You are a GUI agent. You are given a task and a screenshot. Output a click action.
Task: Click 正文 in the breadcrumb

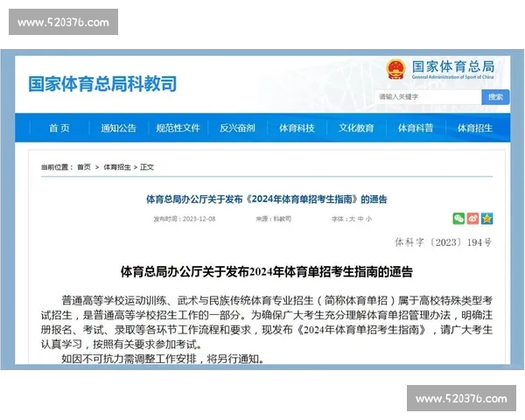tap(147, 167)
